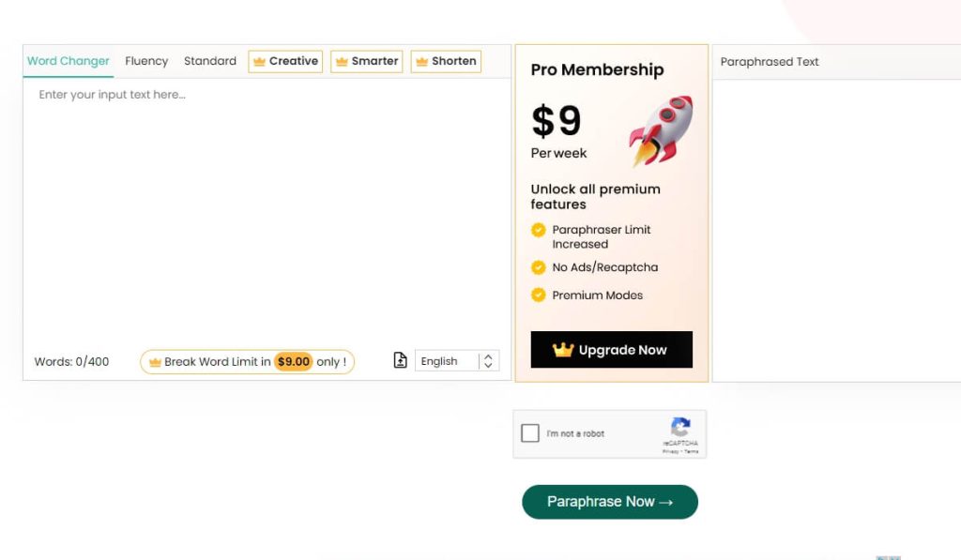Click the crown icon in Upgrade Now button
961x560 pixels.
click(563, 350)
